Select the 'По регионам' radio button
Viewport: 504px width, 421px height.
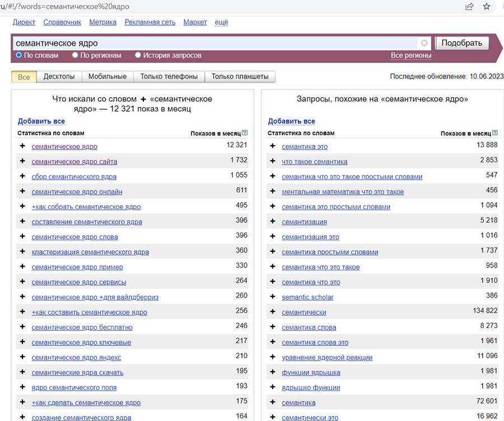click(x=75, y=55)
